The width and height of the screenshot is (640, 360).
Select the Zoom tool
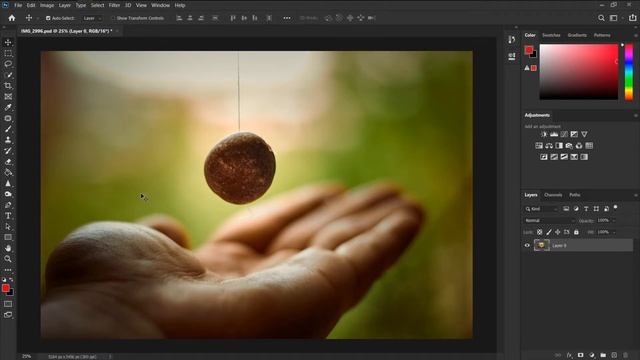point(8,259)
